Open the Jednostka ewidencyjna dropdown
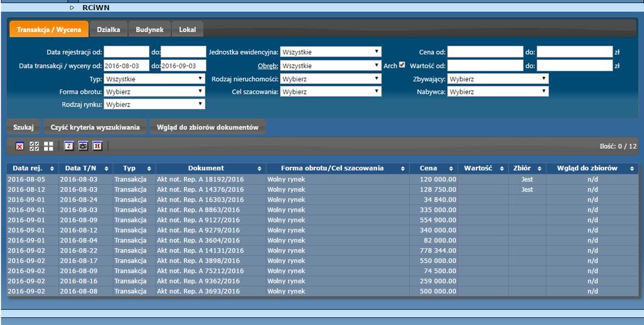The image size is (644, 325). [330, 52]
